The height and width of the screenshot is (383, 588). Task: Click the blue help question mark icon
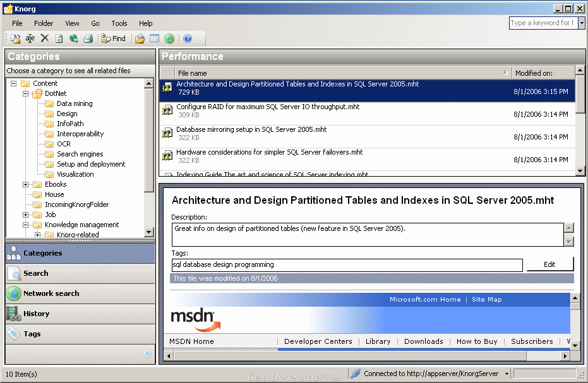(188, 38)
